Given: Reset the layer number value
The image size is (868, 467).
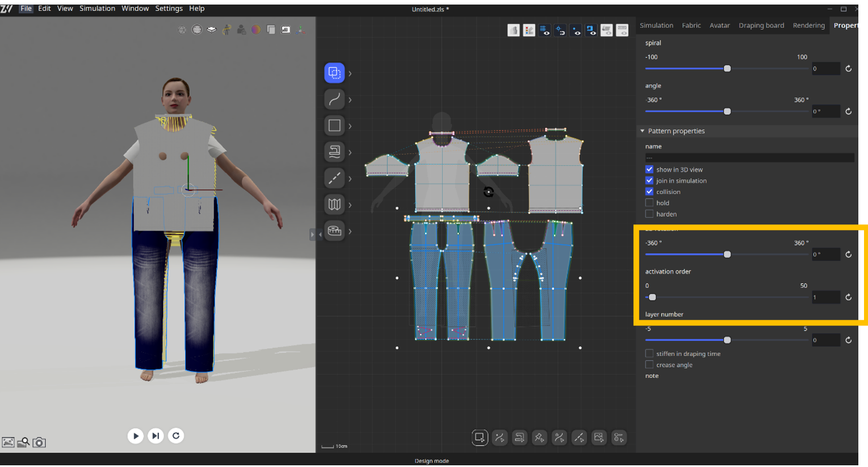Looking at the screenshot, I should 848,340.
